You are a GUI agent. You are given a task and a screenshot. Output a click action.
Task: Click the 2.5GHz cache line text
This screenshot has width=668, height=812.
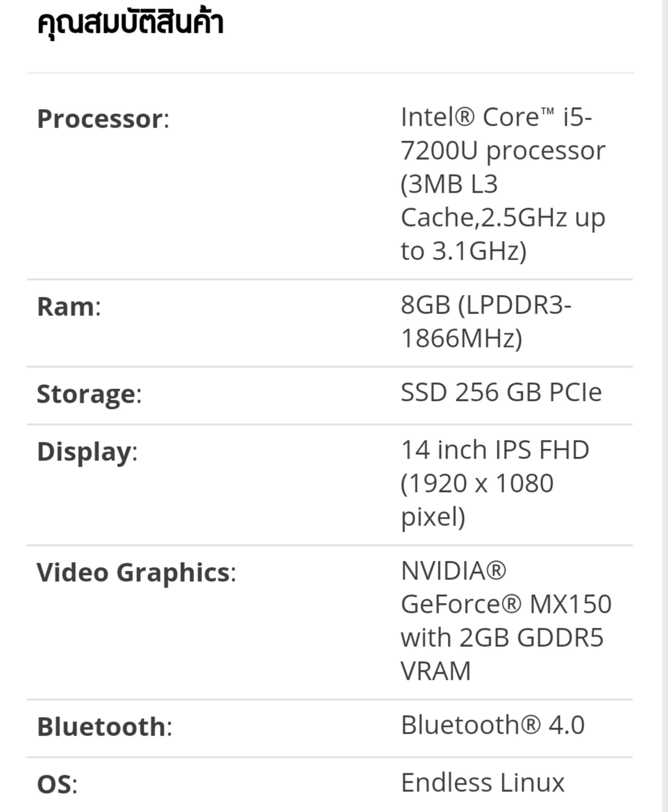click(524, 218)
